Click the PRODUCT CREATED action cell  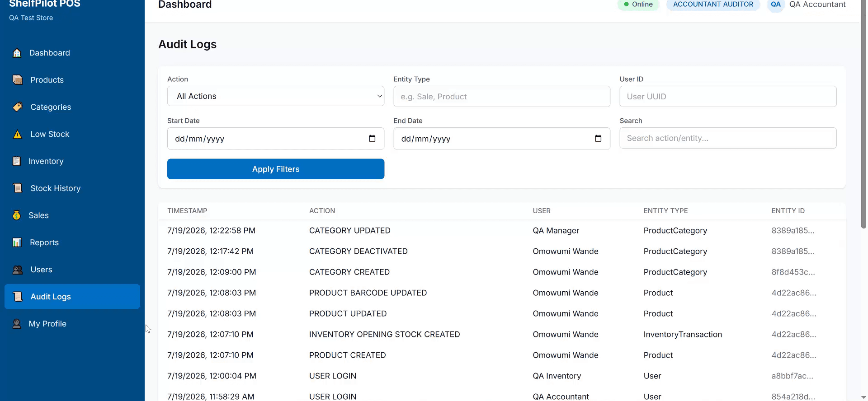point(348,355)
